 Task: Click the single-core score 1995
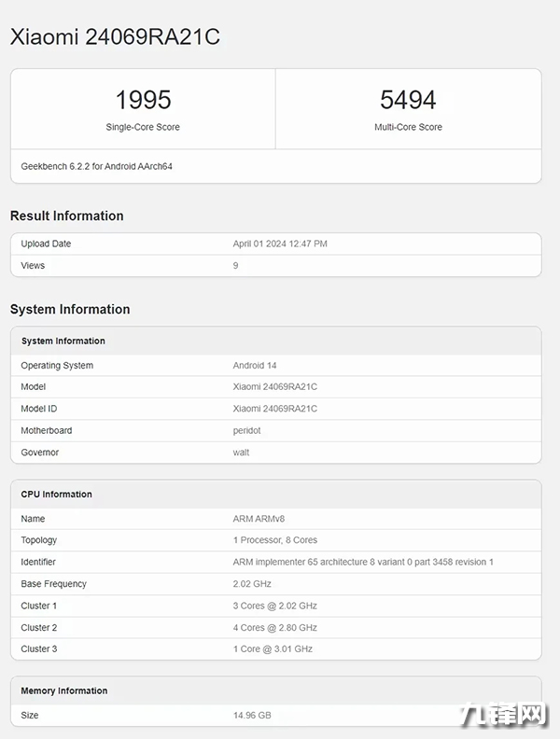(143, 100)
